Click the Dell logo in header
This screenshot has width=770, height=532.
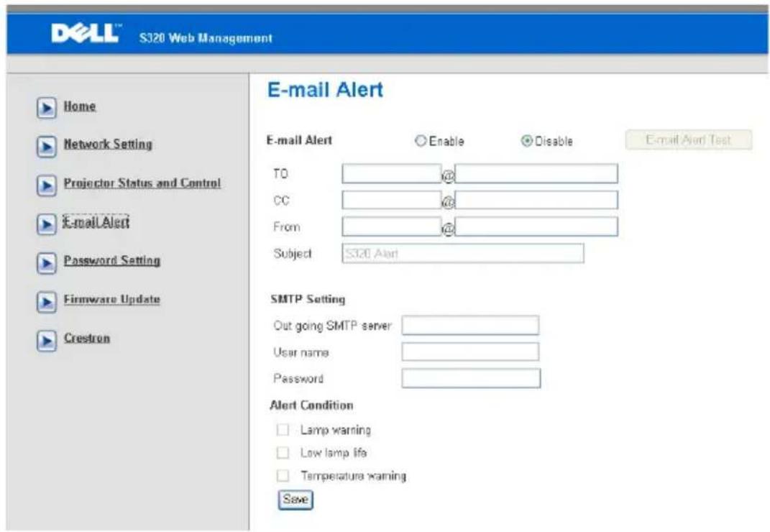[86, 33]
